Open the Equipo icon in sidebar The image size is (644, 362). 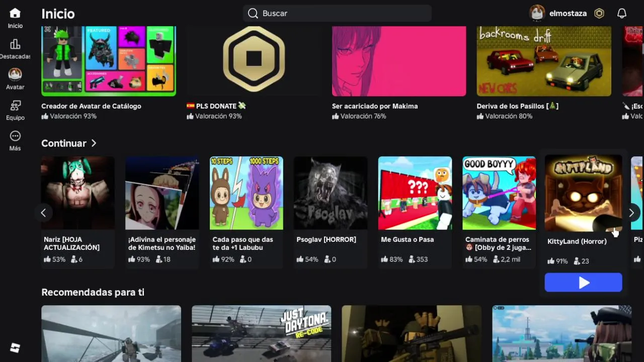coord(15,106)
